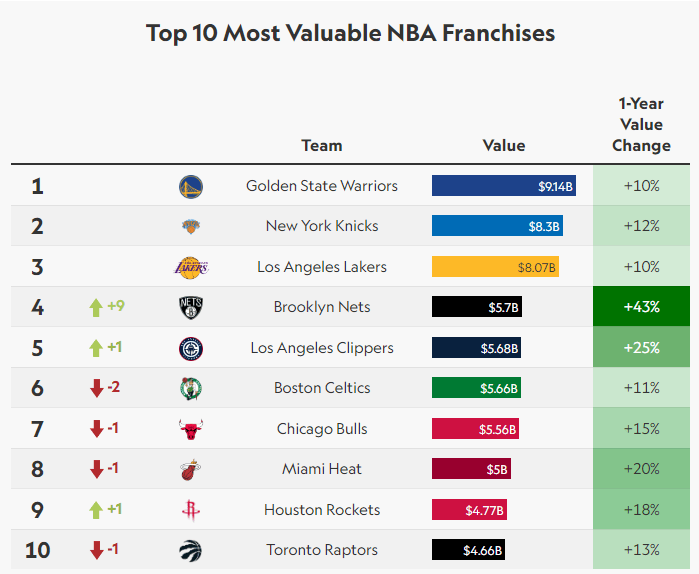Select the Los Angeles Clippers logo

point(191,348)
